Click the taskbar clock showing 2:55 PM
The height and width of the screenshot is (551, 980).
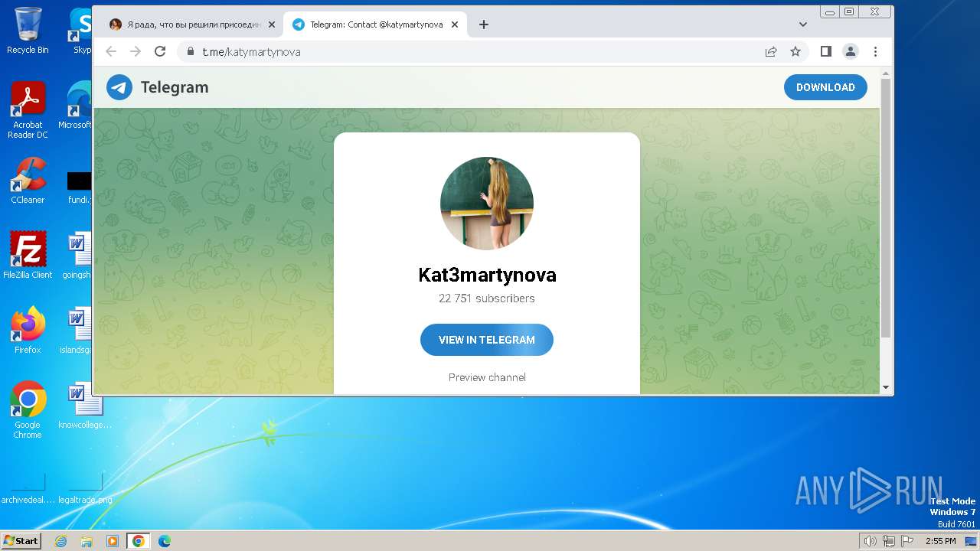pos(940,541)
